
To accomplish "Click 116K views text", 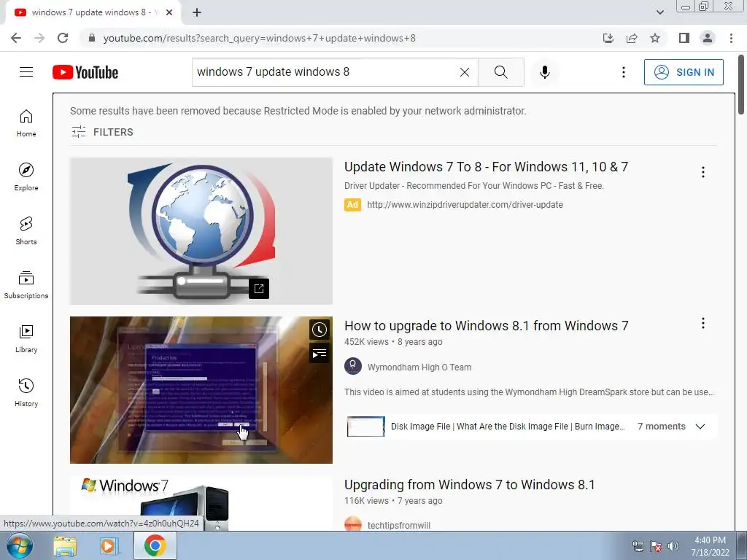I will [x=366, y=501].
